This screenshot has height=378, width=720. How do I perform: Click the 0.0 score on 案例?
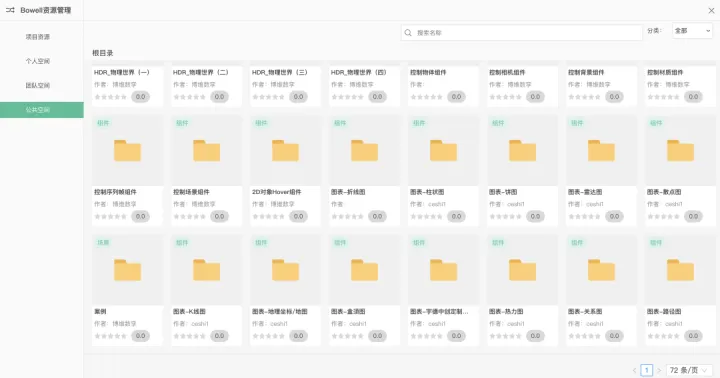141,336
